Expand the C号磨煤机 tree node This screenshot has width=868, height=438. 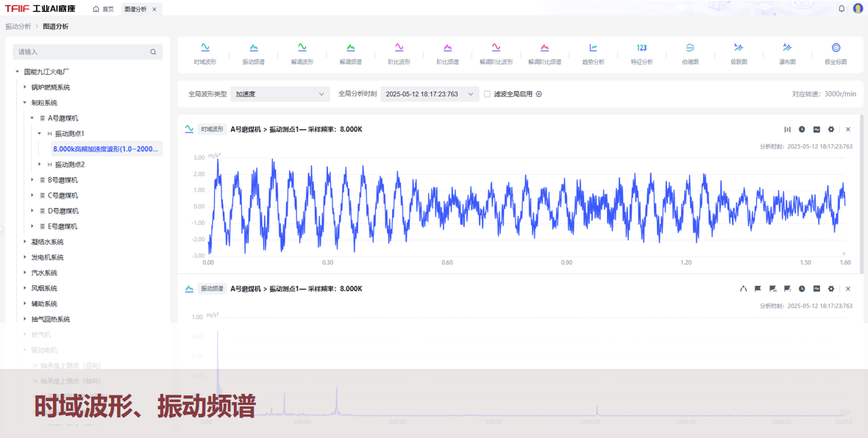point(32,195)
